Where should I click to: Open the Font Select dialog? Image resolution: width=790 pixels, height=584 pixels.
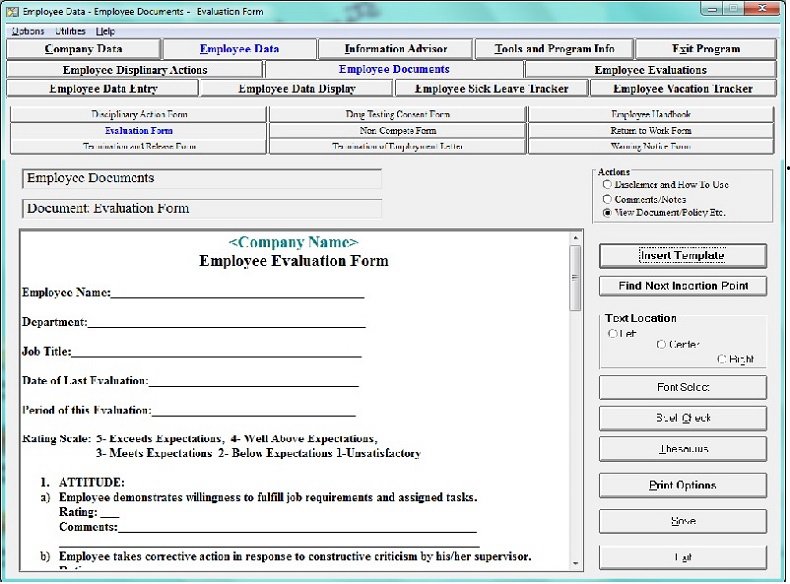point(683,387)
